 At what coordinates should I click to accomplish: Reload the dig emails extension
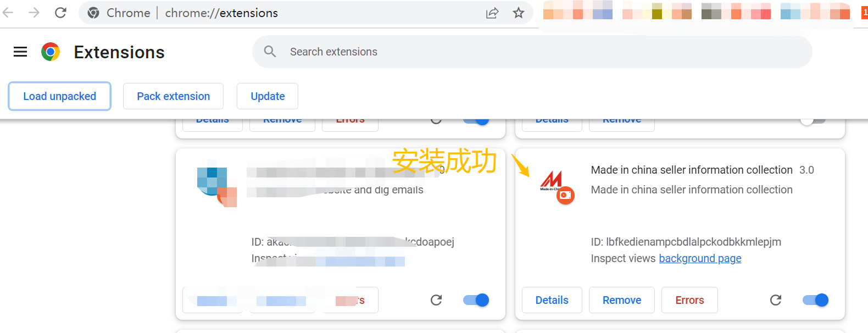pos(436,300)
